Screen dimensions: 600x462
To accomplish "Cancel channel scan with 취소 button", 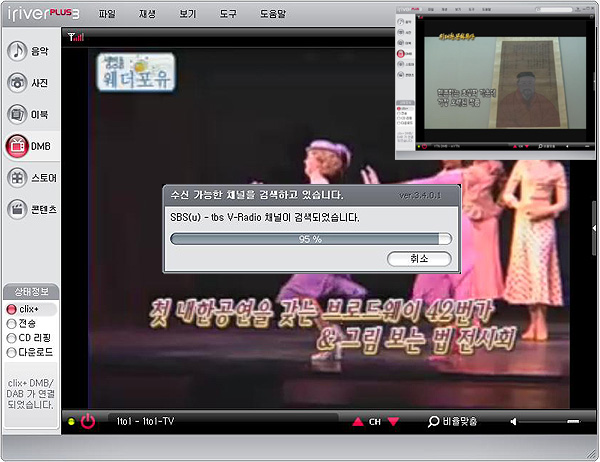I will (x=419, y=259).
